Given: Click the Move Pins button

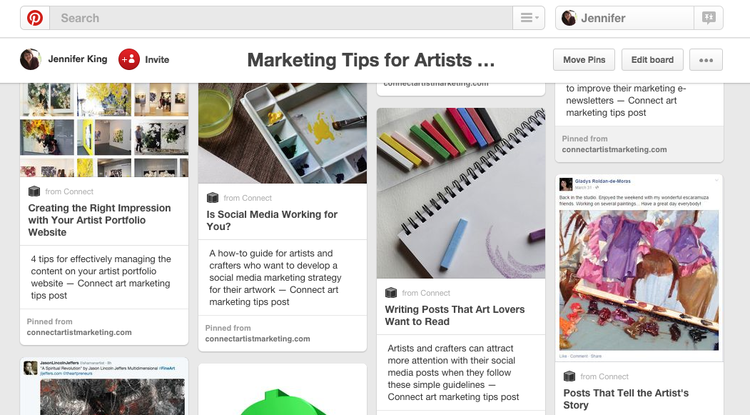Looking at the screenshot, I should [x=584, y=60].
